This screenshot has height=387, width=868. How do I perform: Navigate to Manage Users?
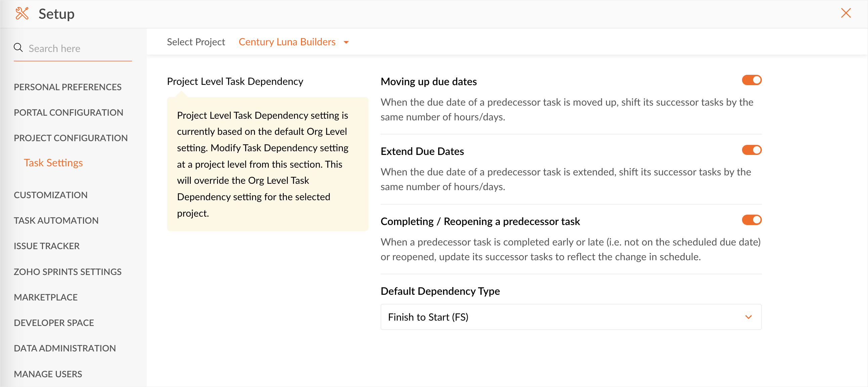(48, 374)
